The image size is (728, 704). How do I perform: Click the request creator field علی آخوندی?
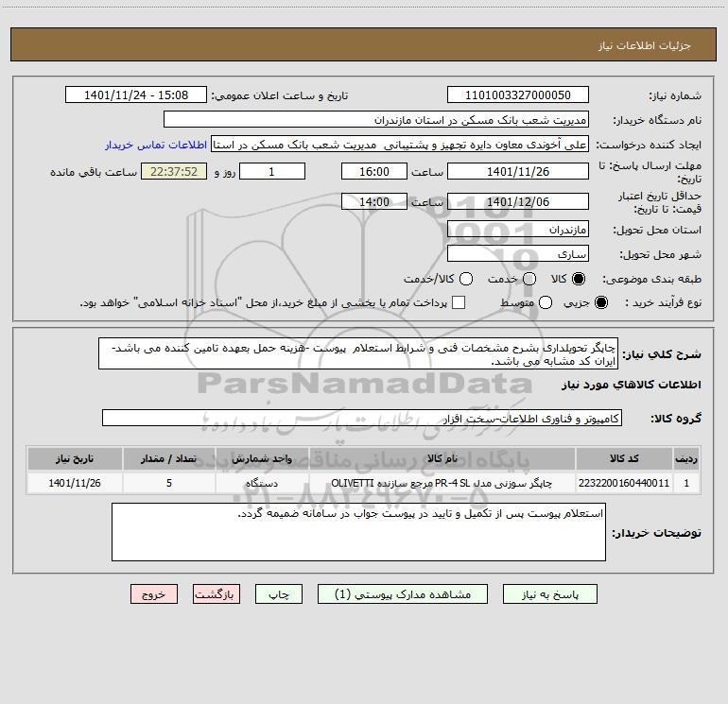coord(400,145)
